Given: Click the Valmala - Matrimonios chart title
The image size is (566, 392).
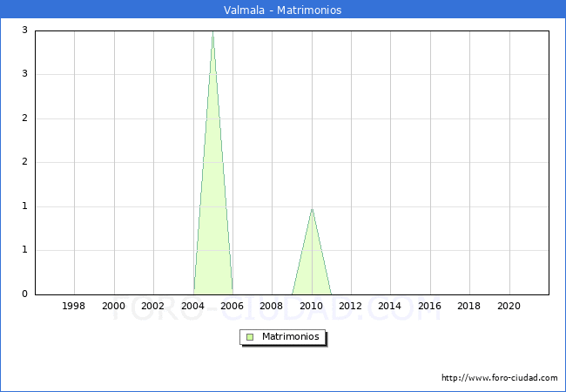Looking at the screenshot, I should (x=283, y=10).
